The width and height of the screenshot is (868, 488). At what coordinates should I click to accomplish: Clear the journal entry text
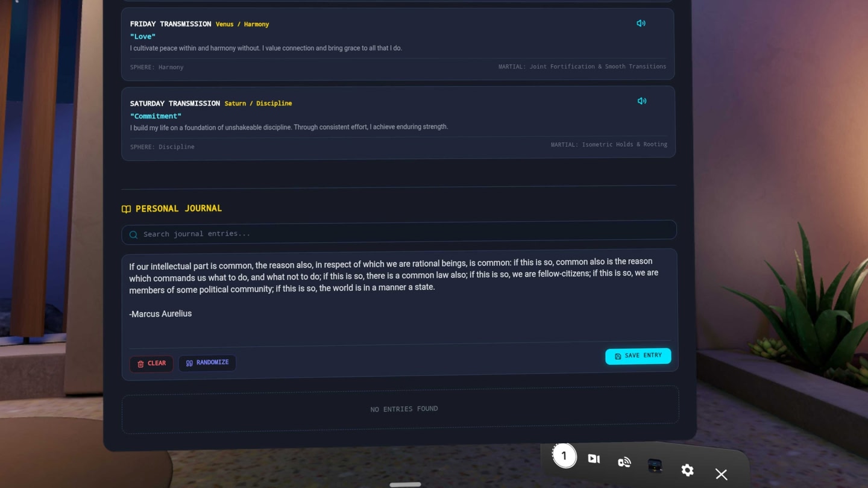tap(151, 363)
